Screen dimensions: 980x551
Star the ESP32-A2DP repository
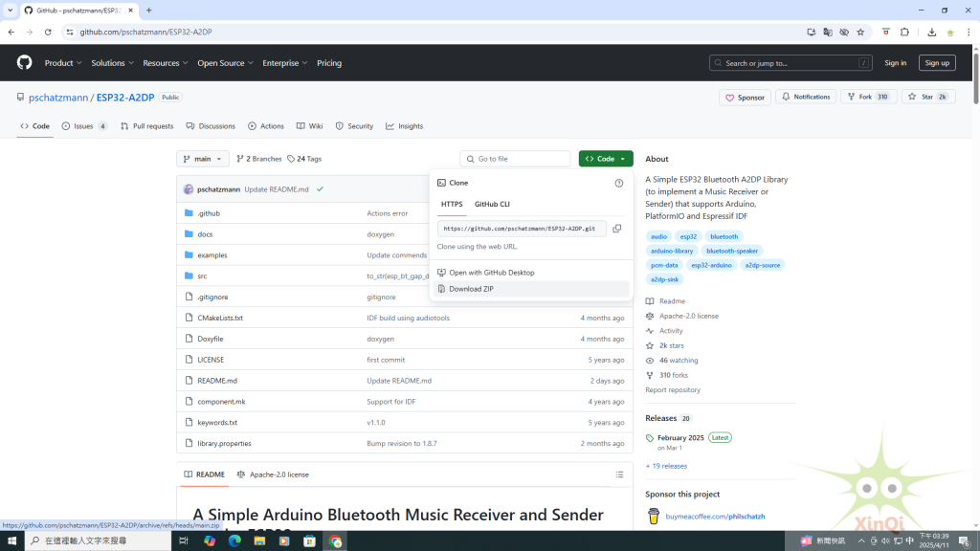coord(928,97)
